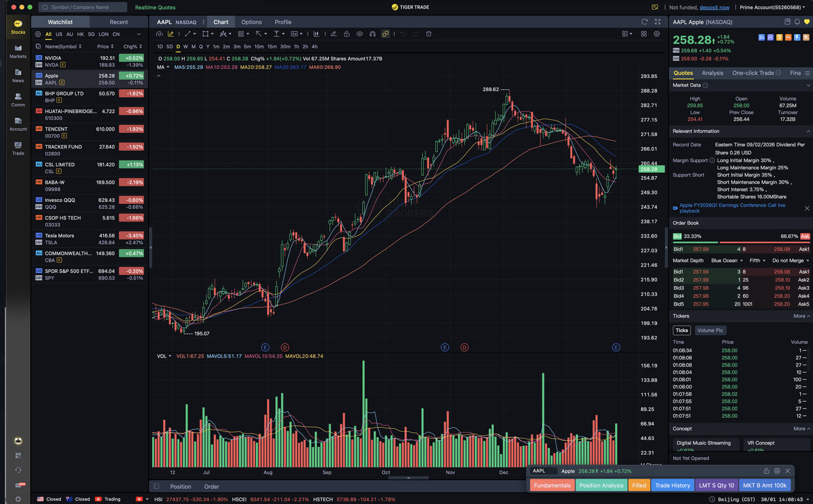This screenshot has height=504, width=813.
Task: Open the News section in sidebar
Action: (x=18, y=75)
